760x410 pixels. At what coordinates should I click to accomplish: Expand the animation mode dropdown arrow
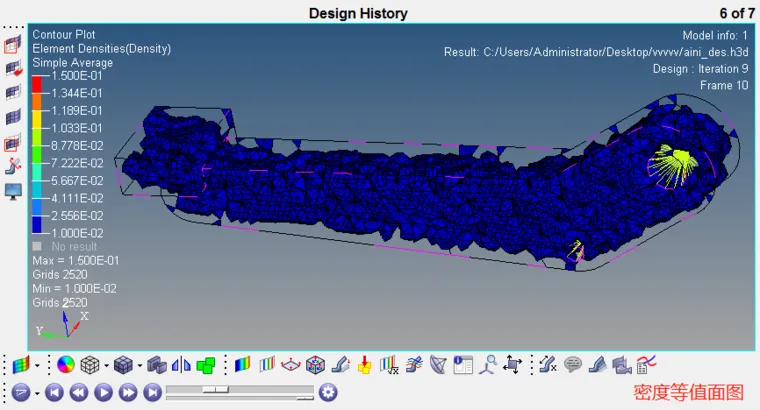click(37, 393)
